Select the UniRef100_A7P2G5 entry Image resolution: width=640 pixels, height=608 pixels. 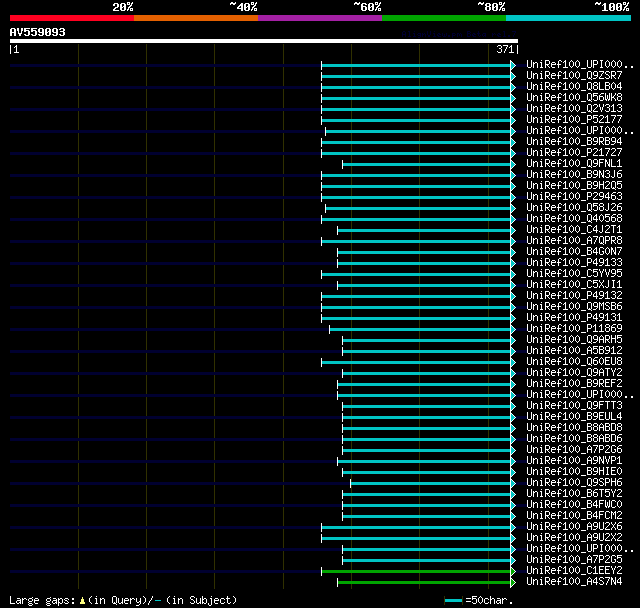574,560
